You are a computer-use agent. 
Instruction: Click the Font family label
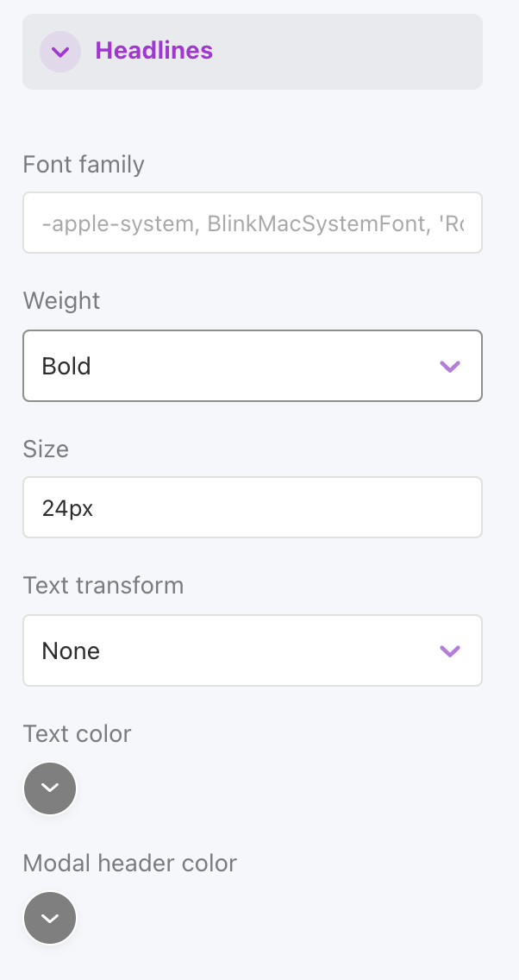84,164
